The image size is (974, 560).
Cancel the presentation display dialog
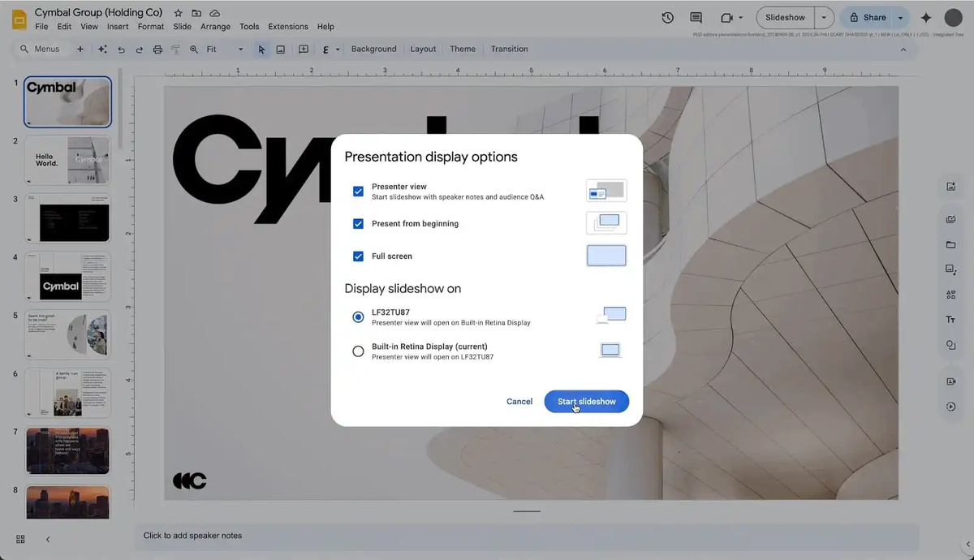(x=519, y=401)
